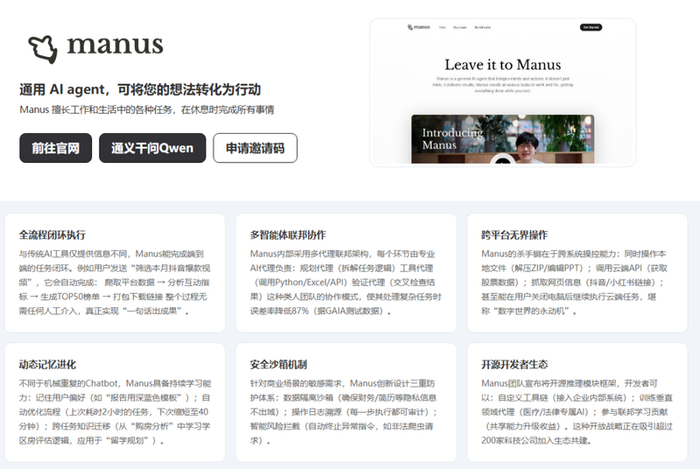Click the 申请邀请码 button
The height and width of the screenshot is (469, 700).
pyautogui.click(x=255, y=148)
